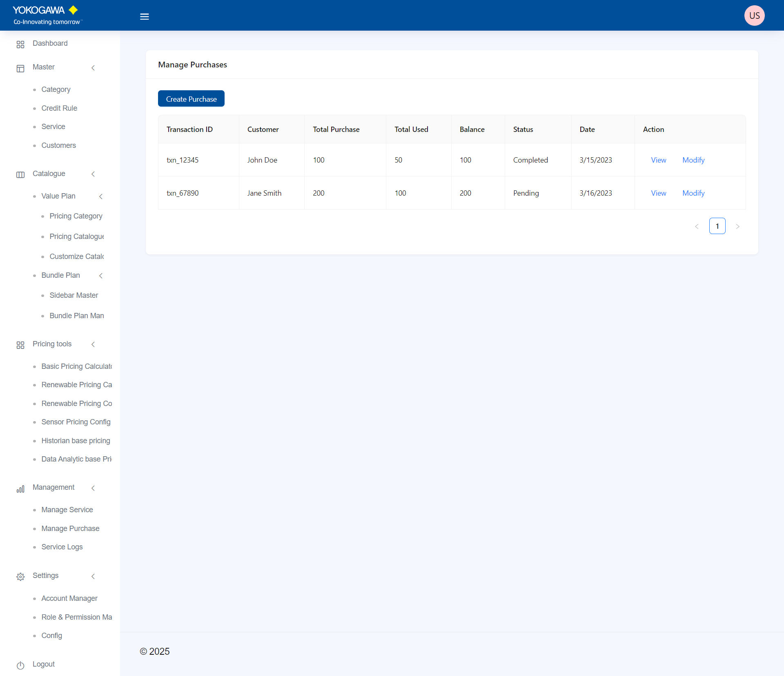Click the Logout power icon
The height and width of the screenshot is (676, 784).
[20, 665]
